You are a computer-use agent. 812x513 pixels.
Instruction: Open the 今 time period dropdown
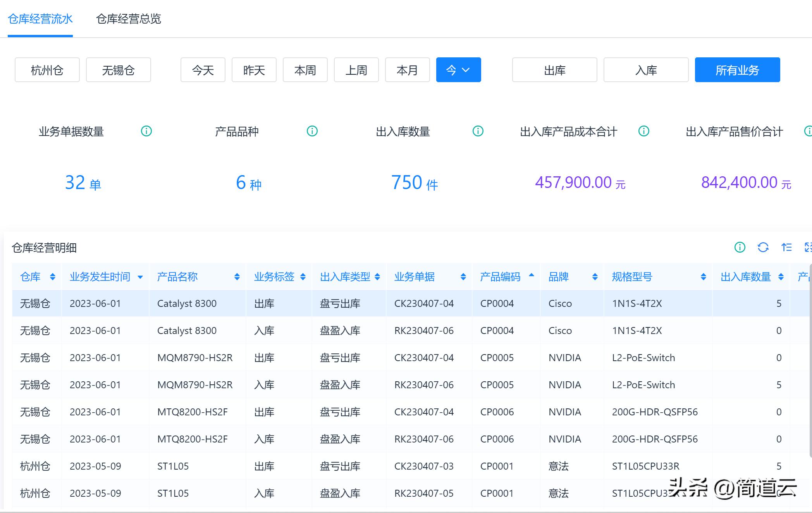pyautogui.click(x=458, y=70)
